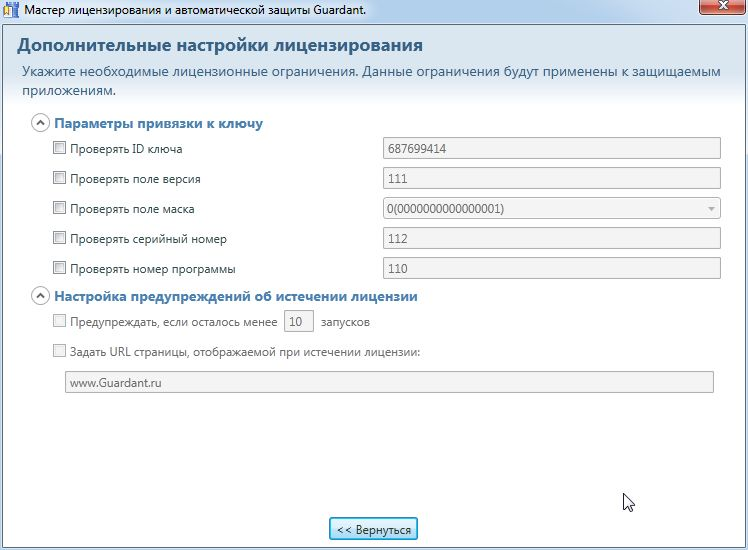Click the serial number field containing 112
748x550 pixels.
pos(551,239)
